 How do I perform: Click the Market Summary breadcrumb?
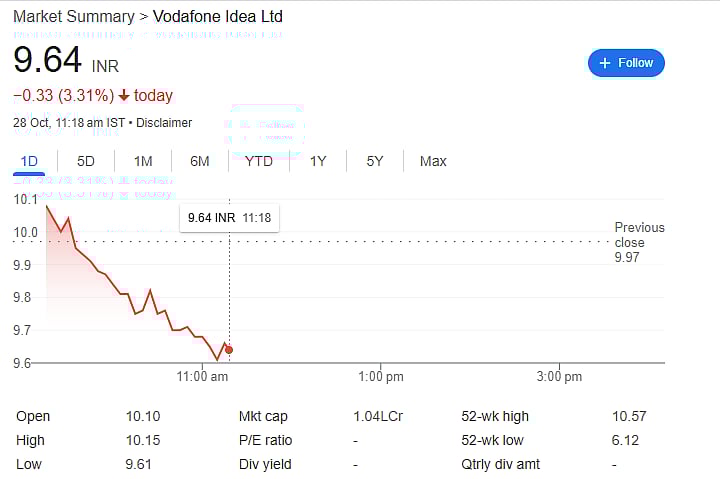pyautogui.click(x=73, y=17)
